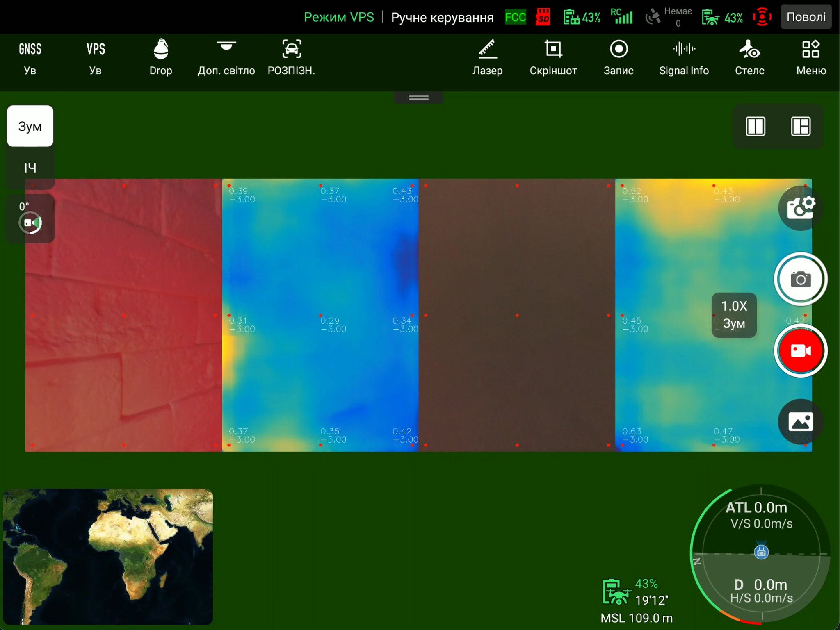Toggle Доп. світло auxiliary light

(x=226, y=57)
